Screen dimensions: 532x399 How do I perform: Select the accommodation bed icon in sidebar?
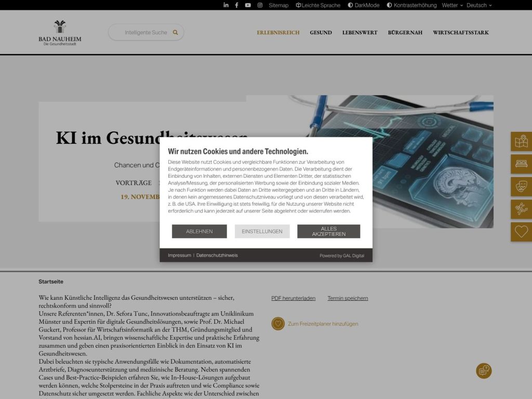coord(521,164)
